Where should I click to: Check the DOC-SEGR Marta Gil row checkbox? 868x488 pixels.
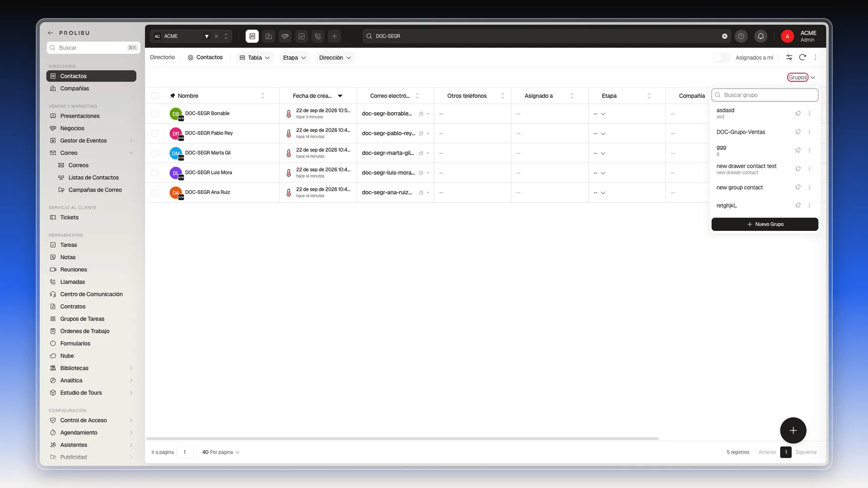(x=155, y=153)
